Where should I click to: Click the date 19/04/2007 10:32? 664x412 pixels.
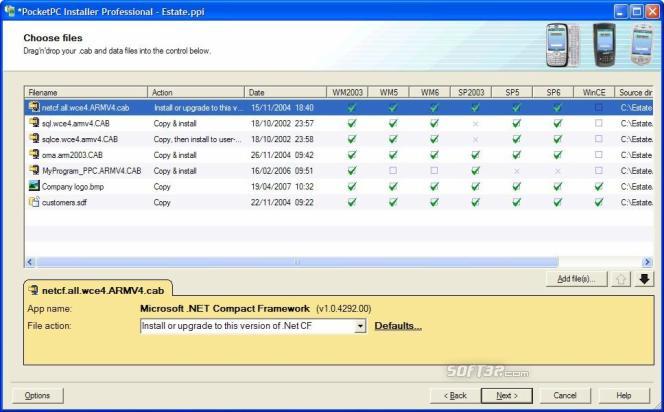point(282,186)
